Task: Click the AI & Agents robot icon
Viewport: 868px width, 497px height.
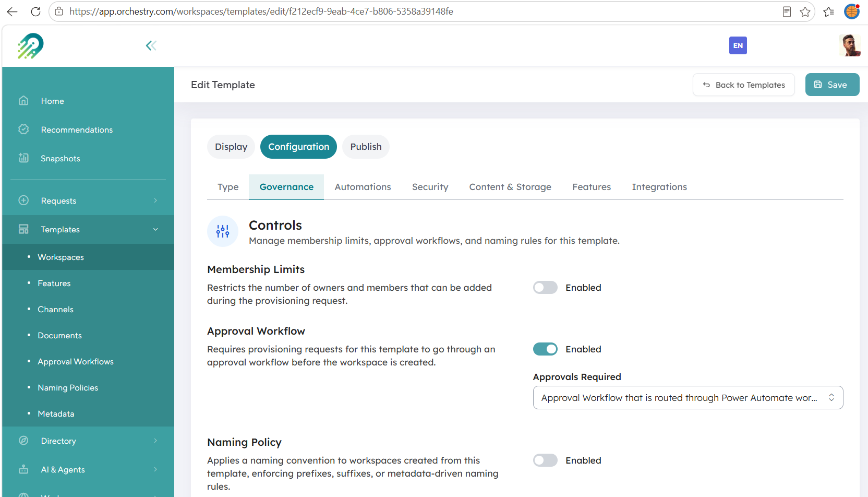Action: coord(23,469)
